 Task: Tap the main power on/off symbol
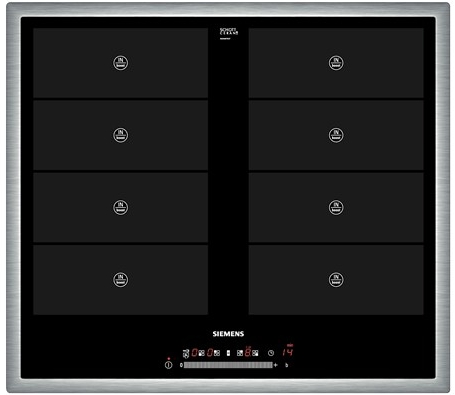(x=169, y=365)
